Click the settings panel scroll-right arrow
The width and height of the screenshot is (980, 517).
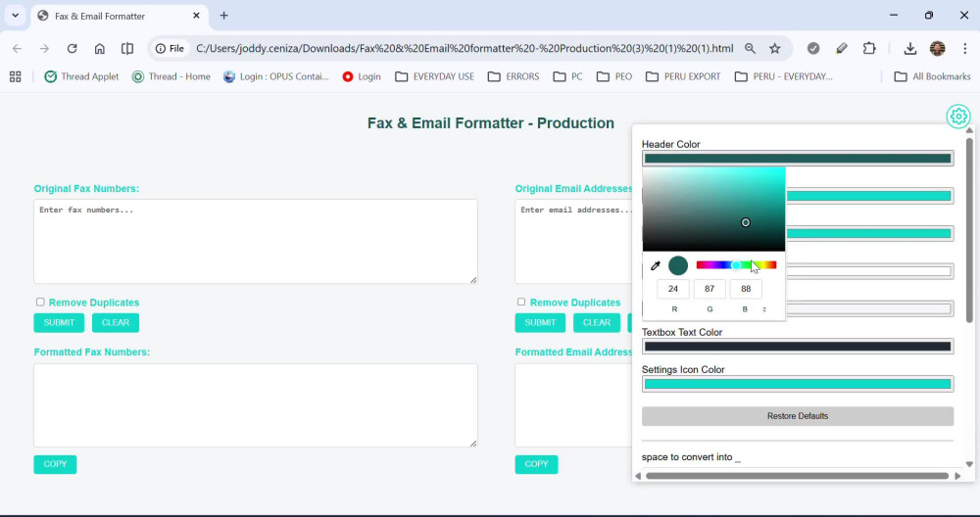(x=957, y=476)
